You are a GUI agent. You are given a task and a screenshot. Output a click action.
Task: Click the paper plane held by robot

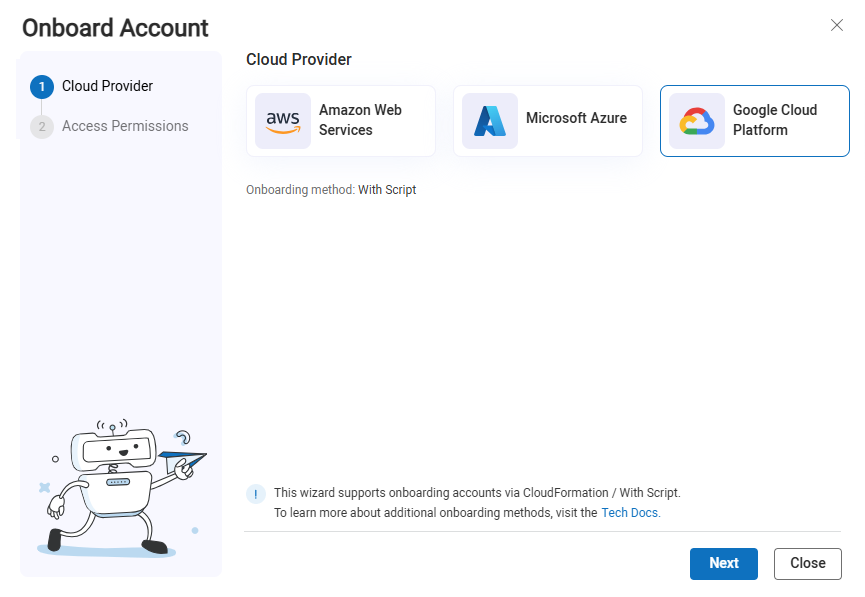[x=185, y=462]
